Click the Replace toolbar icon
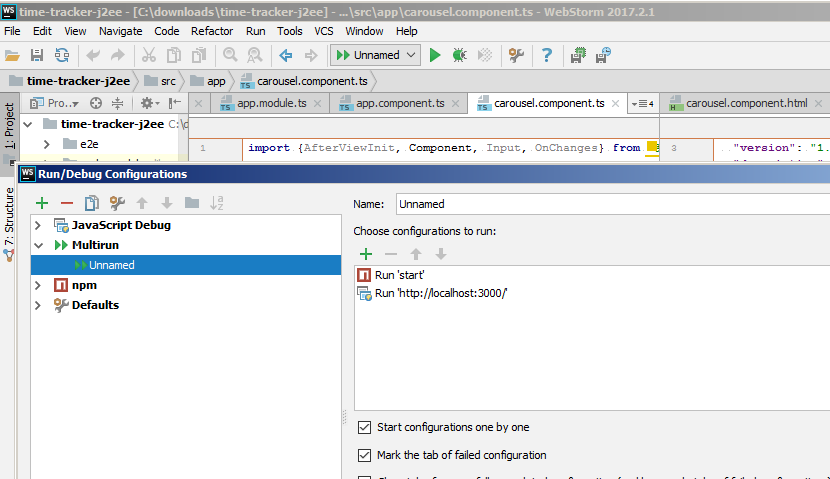Screen dimensions: 830x479 pyautogui.click(x=255, y=55)
